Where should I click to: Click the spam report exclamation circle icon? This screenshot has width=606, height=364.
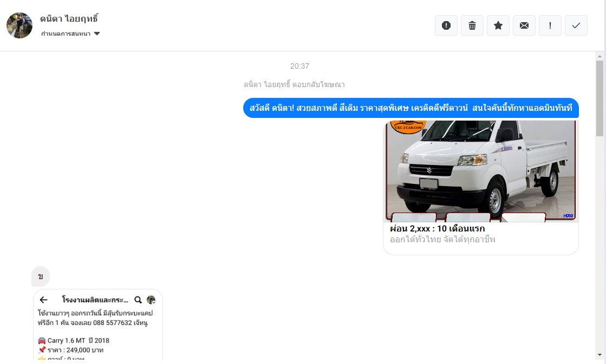click(x=446, y=25)
